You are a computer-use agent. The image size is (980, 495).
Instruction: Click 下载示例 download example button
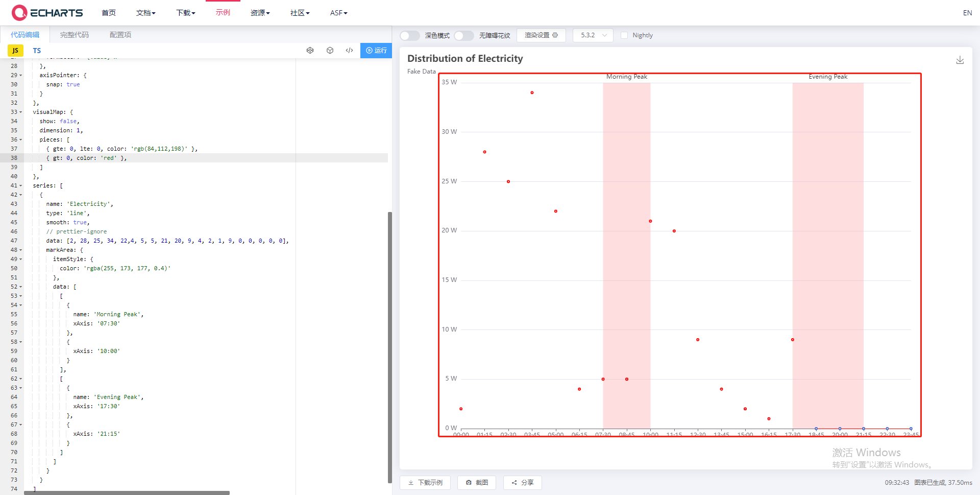[425, 483]
